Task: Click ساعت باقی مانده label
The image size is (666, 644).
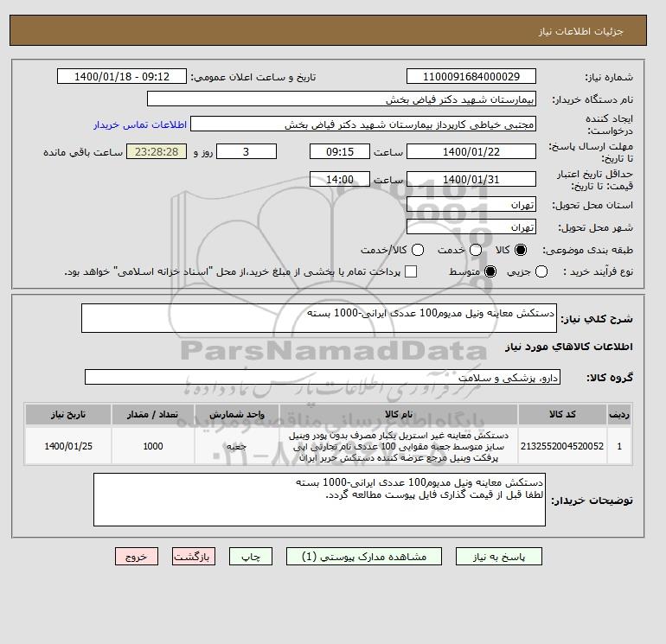Action: point(83,152)
